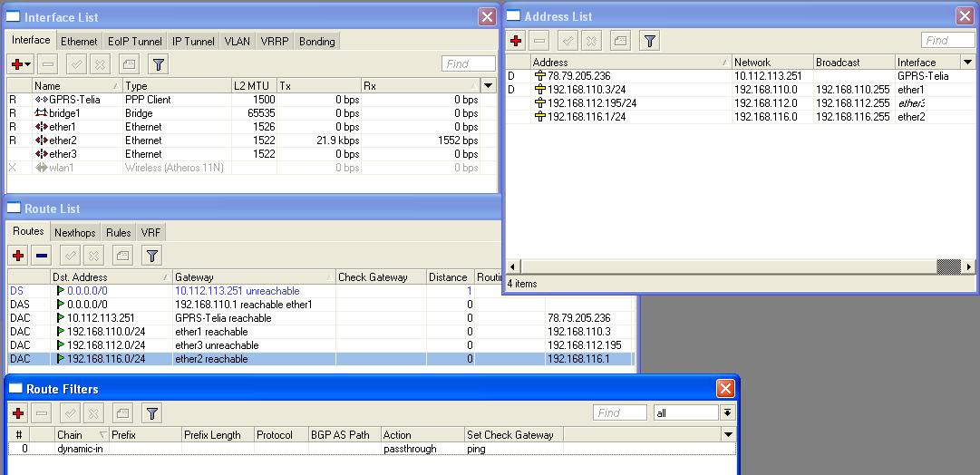980x475 pixels.
Task: Click Address List horizontal scrollbar left arrow
Action: (x=512, y=267)
